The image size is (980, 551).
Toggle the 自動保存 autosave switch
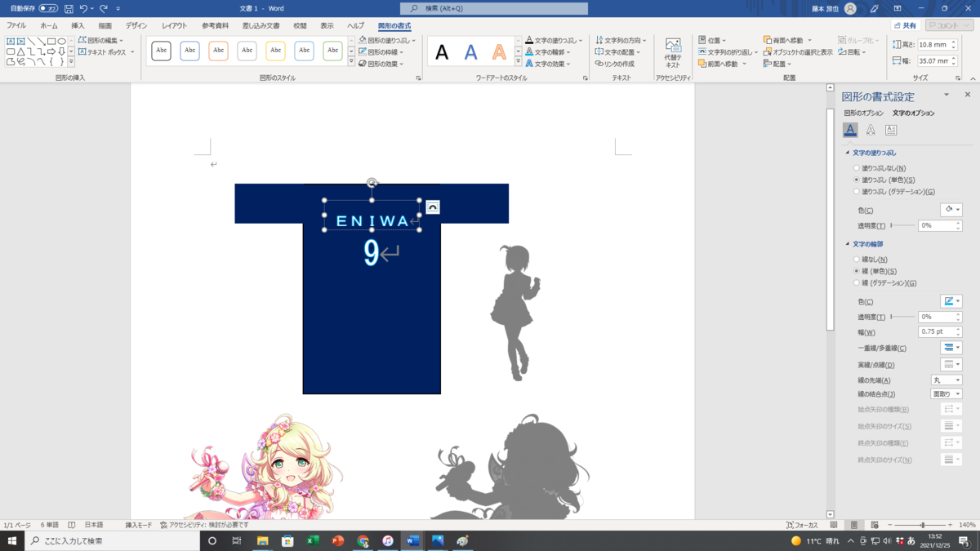click(x=48, y=8)
